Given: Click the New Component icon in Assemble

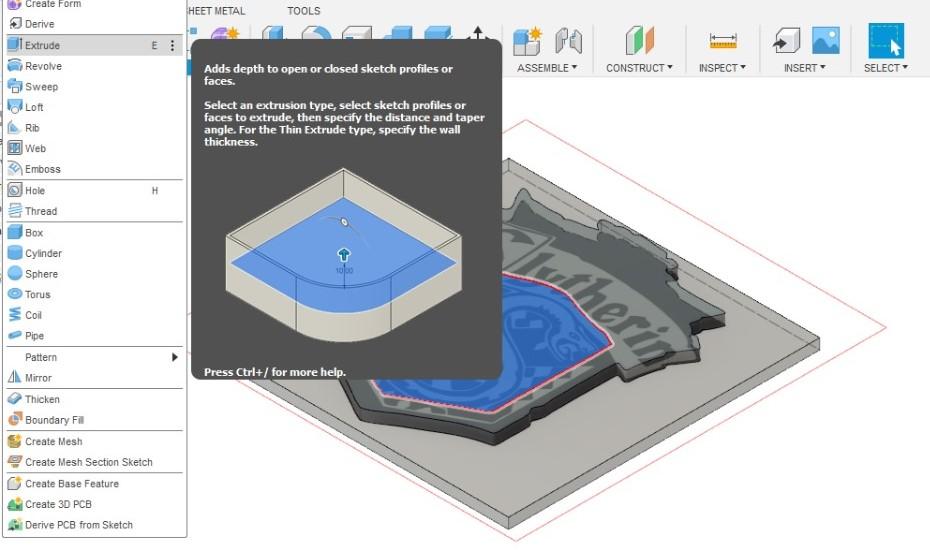Looking at the screenshot, I should (527, 41).
